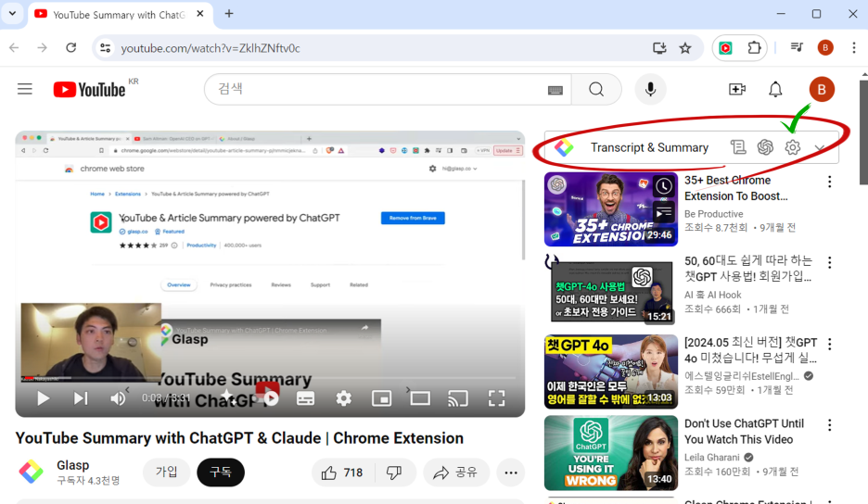
Task: Open the notifications bell
Action: coord(775,89)
